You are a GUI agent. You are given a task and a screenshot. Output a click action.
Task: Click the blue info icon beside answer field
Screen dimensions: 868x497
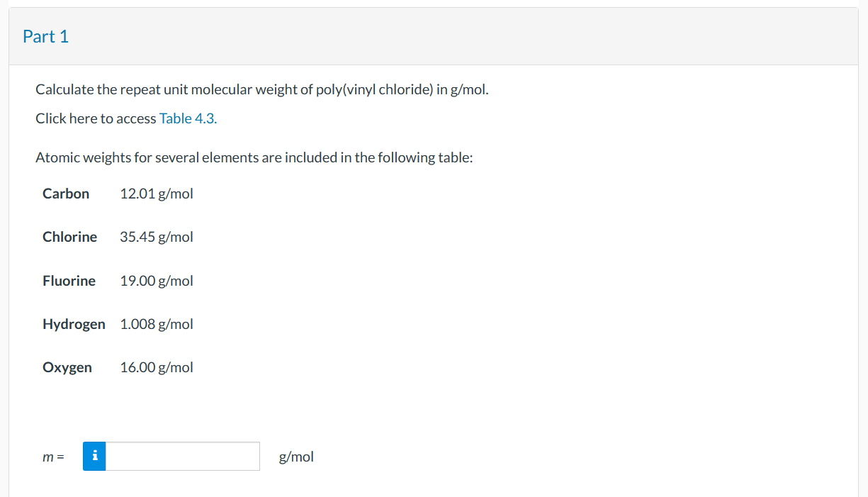(x=94, y=456)
